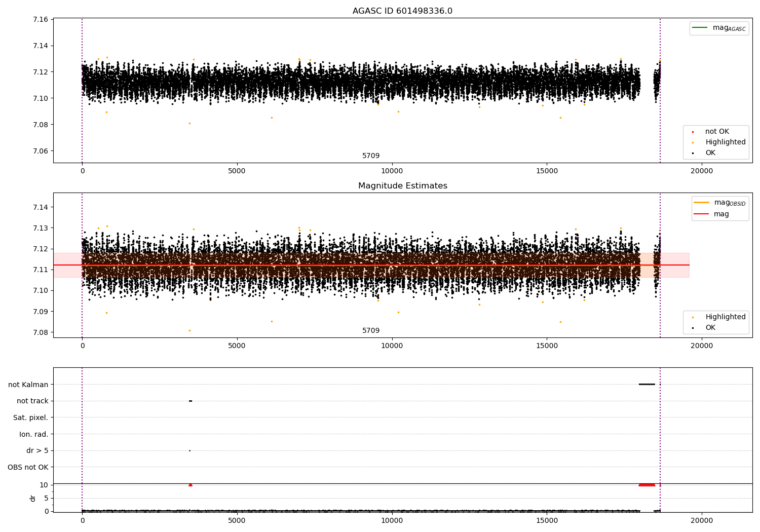This screenshot has width=760, height=532.
Task: Click the '5709' label in the top plot
Action: point(371,156)
